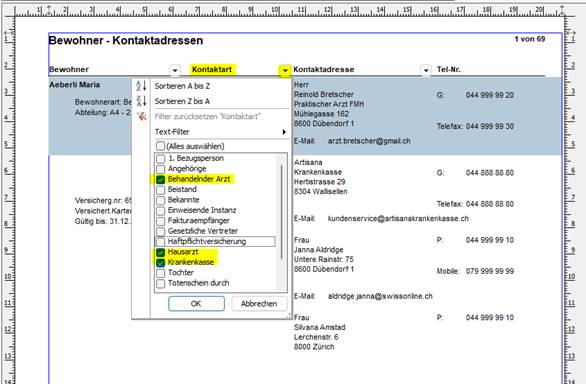Click the sort Z to A icon
586x384 pixels.
click(x=141, y=101)
